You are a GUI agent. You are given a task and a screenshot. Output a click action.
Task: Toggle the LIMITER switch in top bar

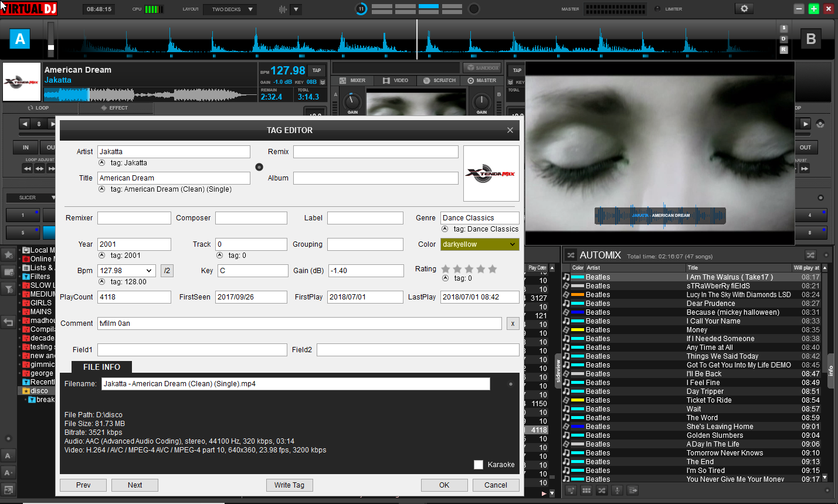tap(657, 9)
